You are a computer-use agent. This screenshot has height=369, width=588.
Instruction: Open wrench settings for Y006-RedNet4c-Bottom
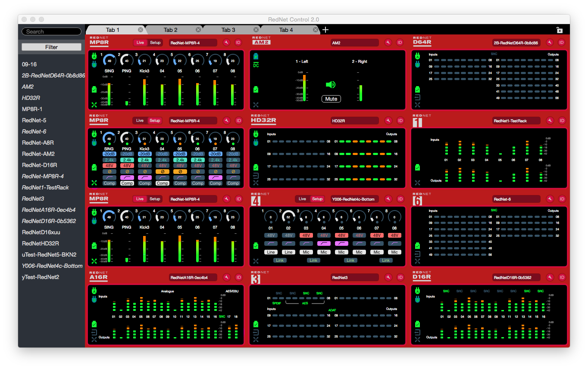point(388,199)
